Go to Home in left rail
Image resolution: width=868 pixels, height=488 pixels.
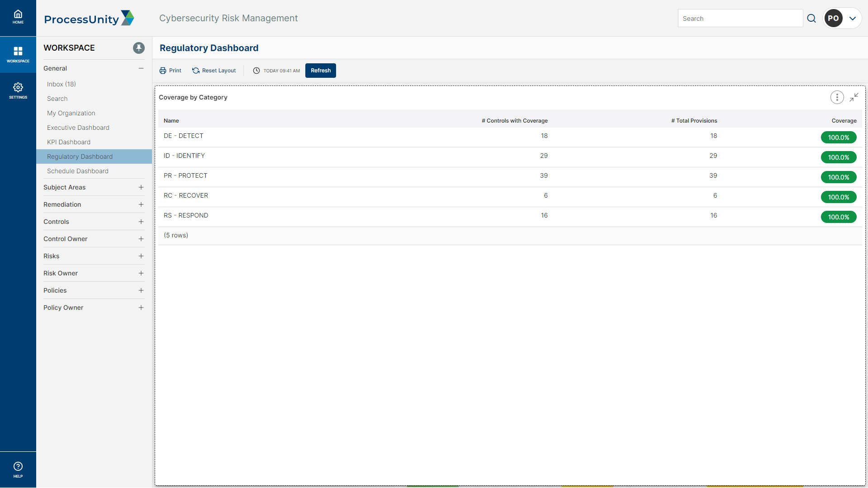pos(18,17)
